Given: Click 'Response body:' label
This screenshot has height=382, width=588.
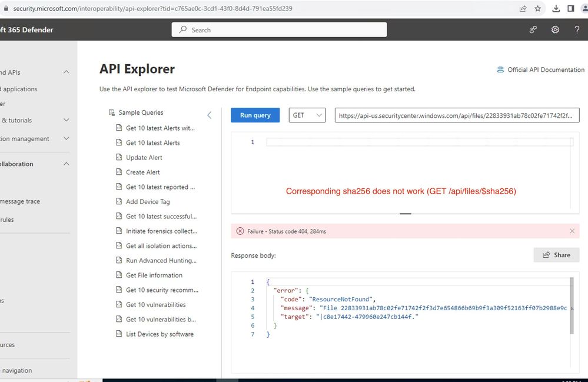Looking at the screenshot, I should (253, 255).
